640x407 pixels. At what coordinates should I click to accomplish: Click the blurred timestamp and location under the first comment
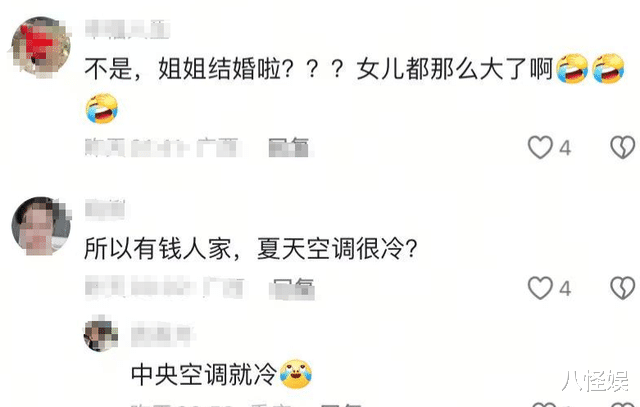click(x=164, y=147)
